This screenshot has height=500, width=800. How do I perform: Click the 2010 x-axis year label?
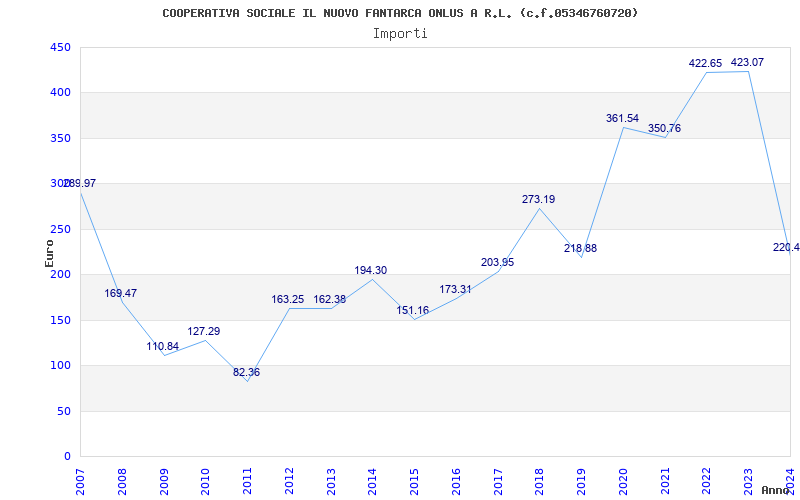coord(205,482)
